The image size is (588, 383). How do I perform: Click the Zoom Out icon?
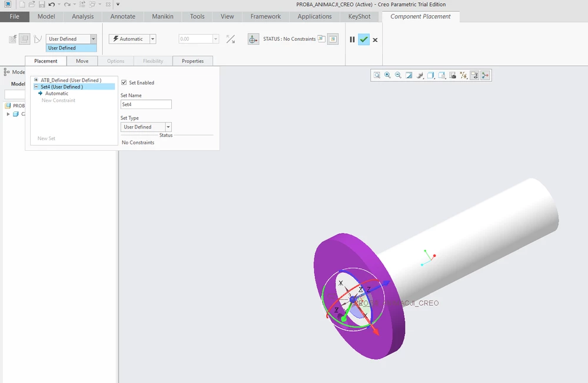tap(398, 75)
